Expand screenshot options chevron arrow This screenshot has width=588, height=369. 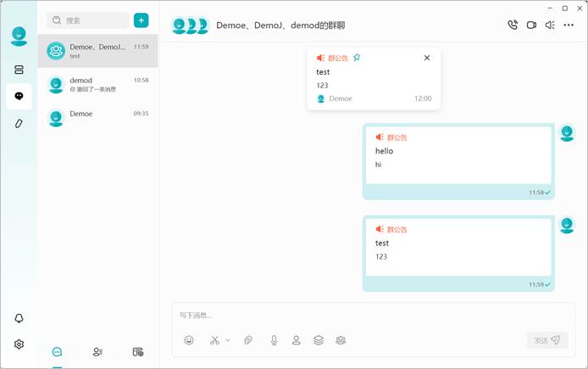228,340
